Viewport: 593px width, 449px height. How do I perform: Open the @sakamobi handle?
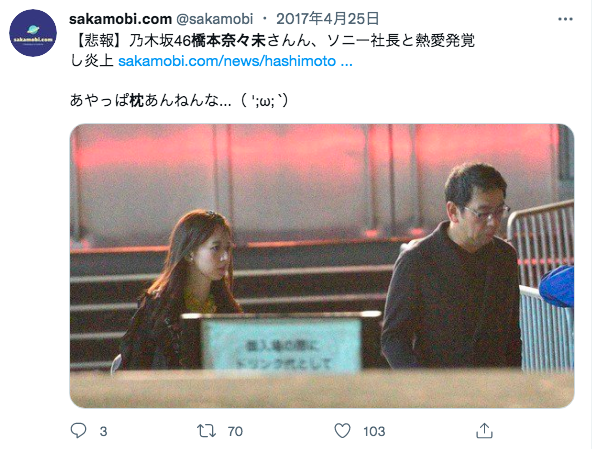click(x=215, y=19)
